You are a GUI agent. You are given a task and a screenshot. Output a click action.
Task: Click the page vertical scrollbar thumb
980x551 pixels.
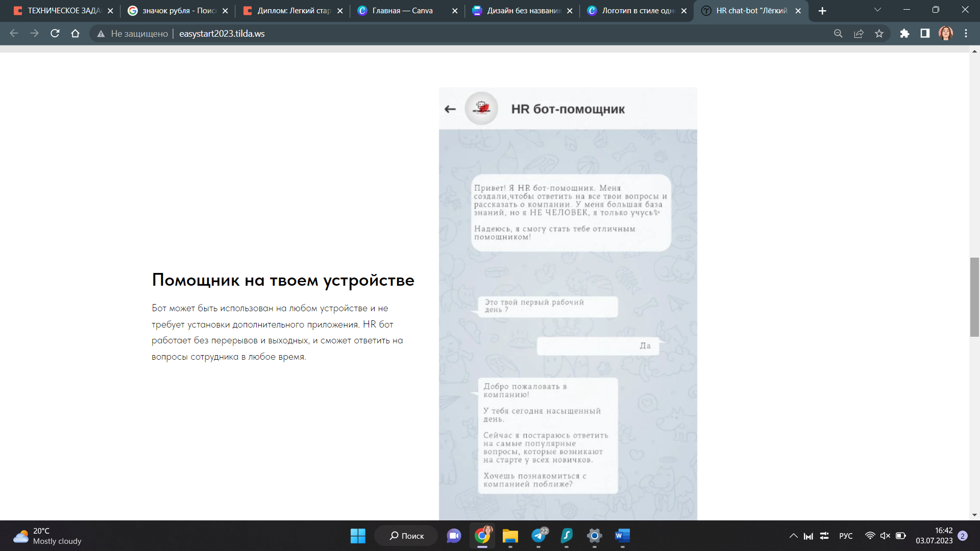[x=974, y=297]
